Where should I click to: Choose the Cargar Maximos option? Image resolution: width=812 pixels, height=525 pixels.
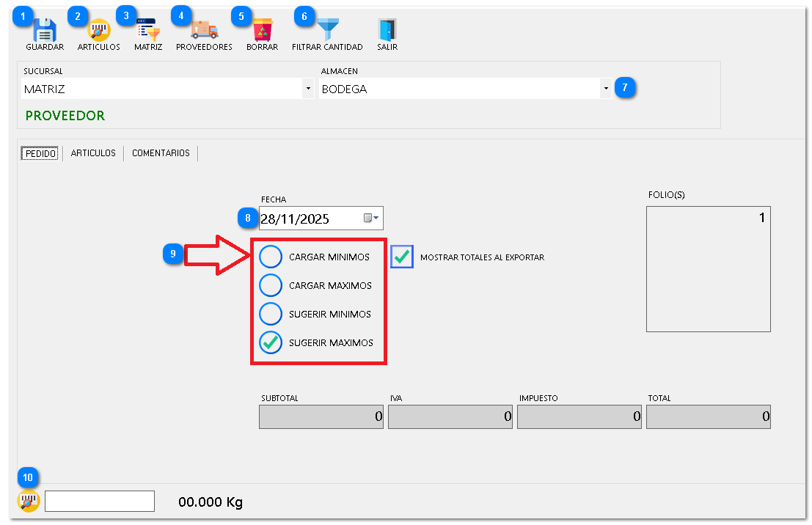(x=271, y=285)
